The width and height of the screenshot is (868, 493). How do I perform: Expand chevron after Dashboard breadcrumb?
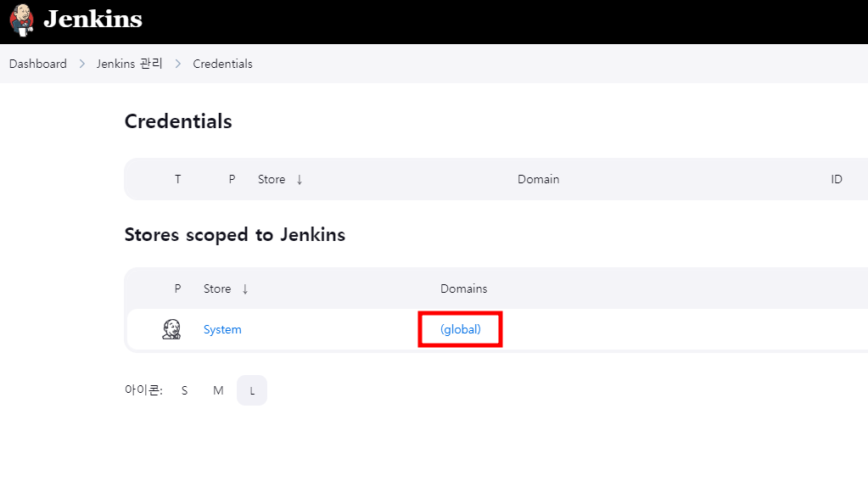82,64
